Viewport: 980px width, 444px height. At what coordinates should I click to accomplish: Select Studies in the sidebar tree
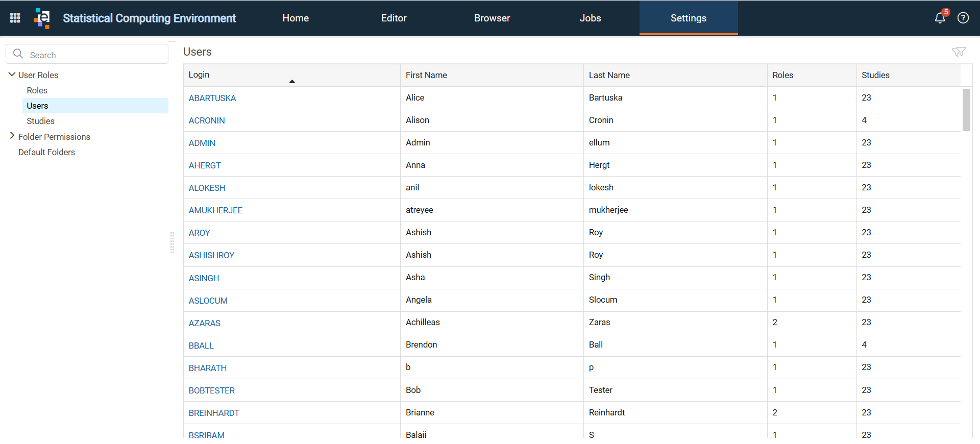tap(40, 121)
